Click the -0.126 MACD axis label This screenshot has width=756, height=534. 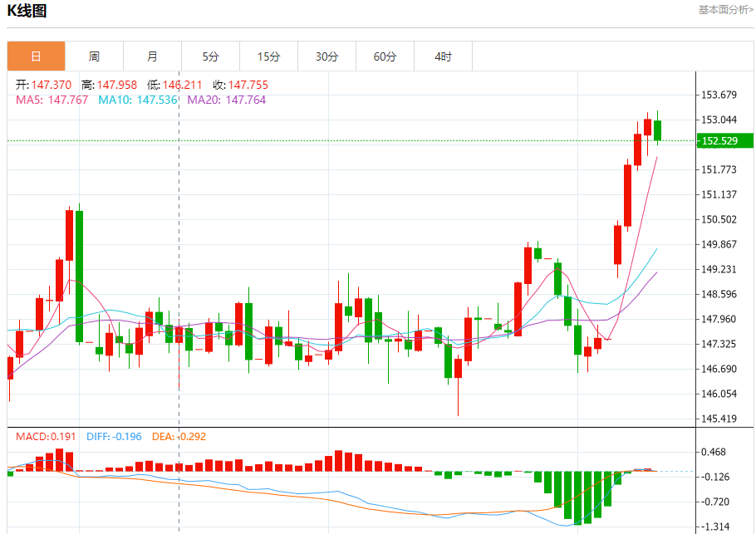714,477
